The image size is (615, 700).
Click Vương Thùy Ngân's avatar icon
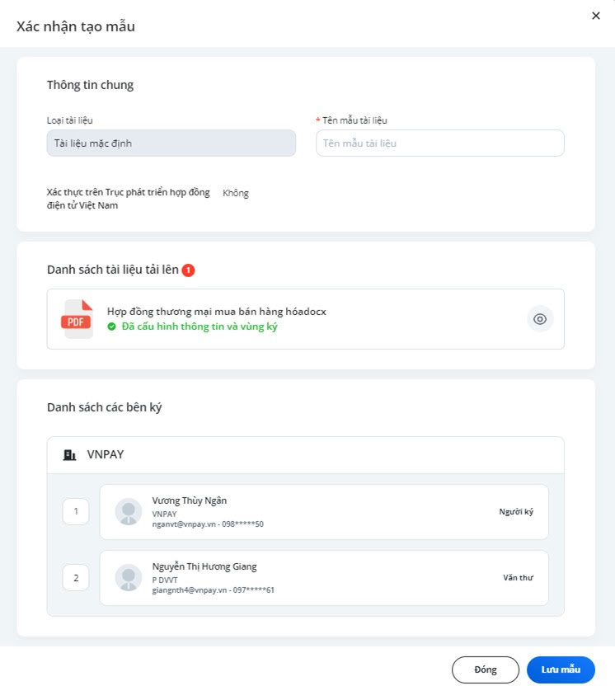click(x=129, y=512)
